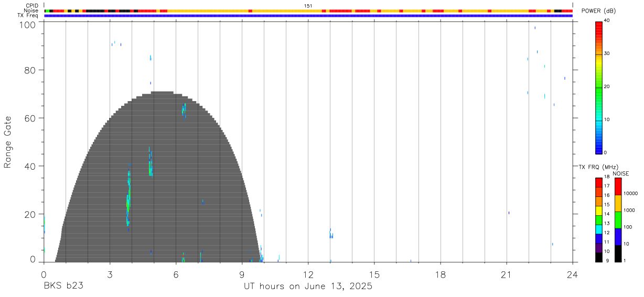The height and width of the screenshot is (297, 644).
Task: Click the CPID row label
Action: (x=31, y=5)
